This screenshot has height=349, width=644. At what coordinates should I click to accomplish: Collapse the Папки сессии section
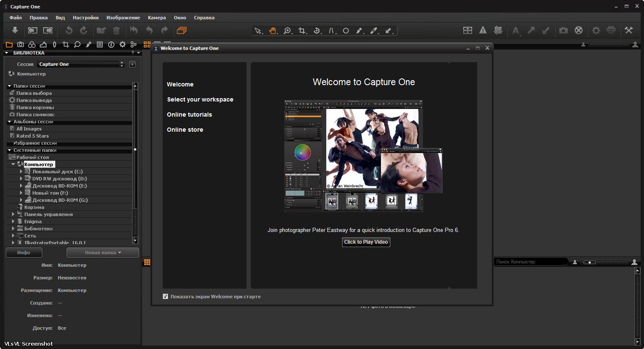coord(10,86)
